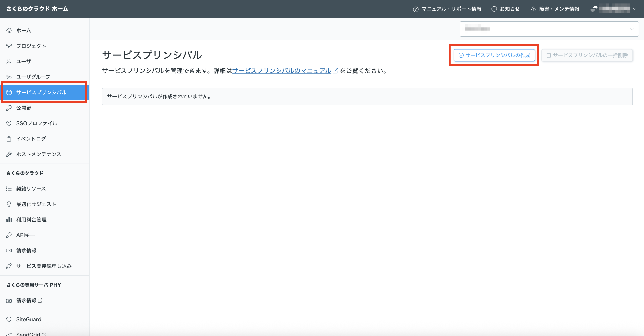Go to ホーム in the sidebar

45,31
